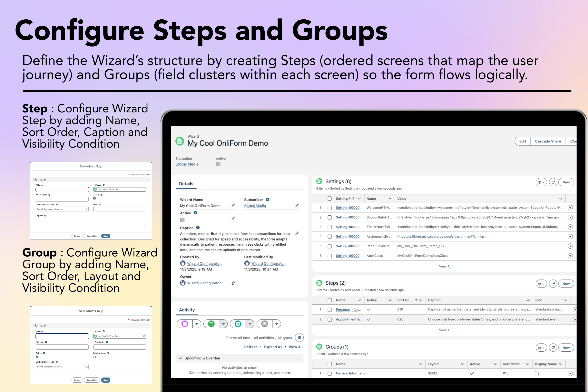Select checkbox for WelcomeHTML setting row
The width and height of the screenshot is (588, 392).
coord(330,208)
